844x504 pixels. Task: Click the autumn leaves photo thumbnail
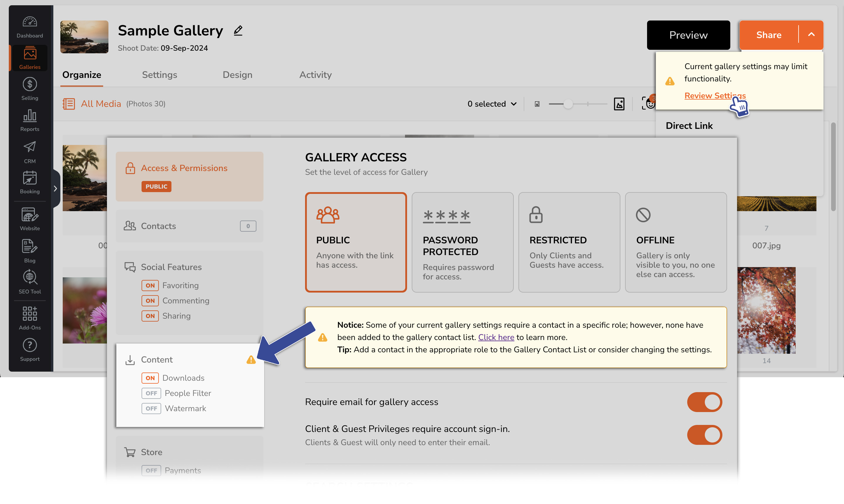(x=766, y=310)
